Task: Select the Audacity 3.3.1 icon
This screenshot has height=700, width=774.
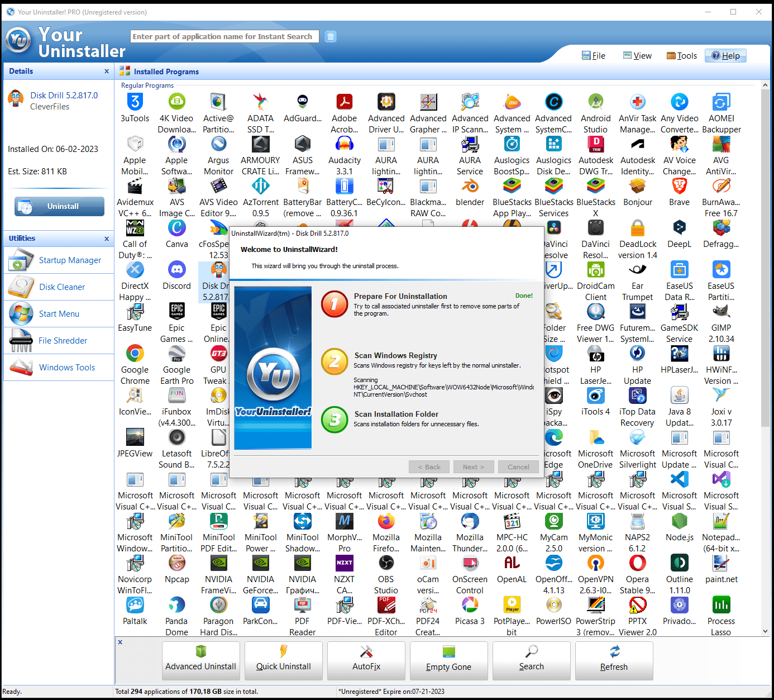Action: click(x=345, y=144)
